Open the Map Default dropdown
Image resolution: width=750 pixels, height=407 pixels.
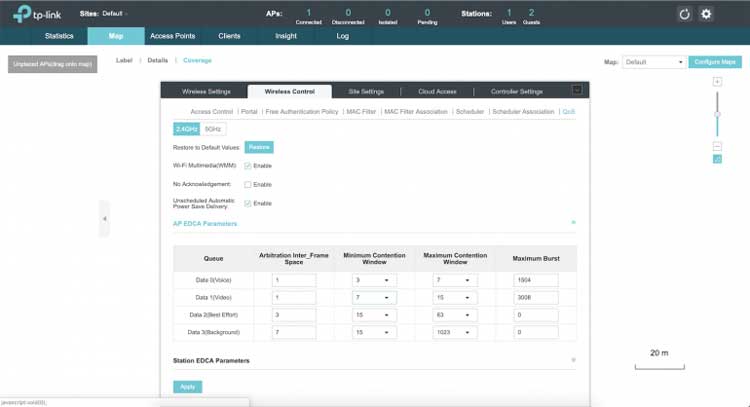click(x=653, y=62)
